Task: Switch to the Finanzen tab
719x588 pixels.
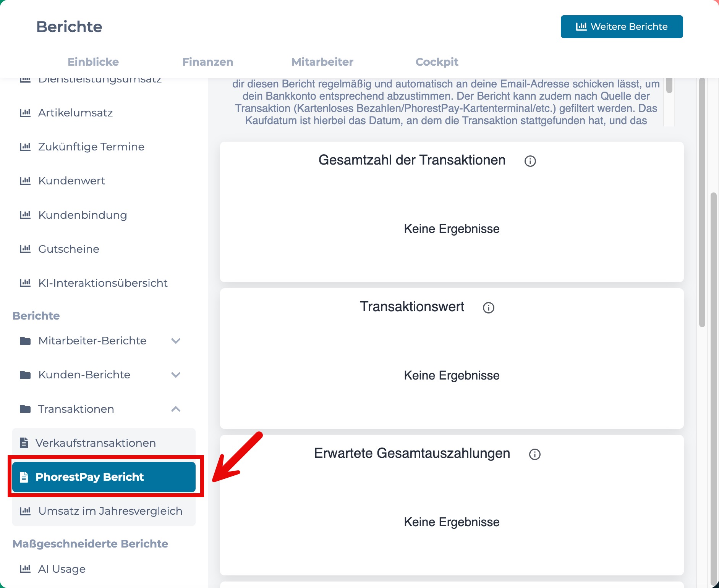Action: 207,62
